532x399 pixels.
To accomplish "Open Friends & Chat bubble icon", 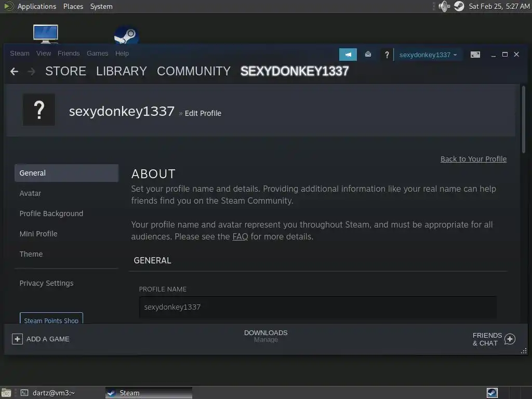I will (510, 339).
